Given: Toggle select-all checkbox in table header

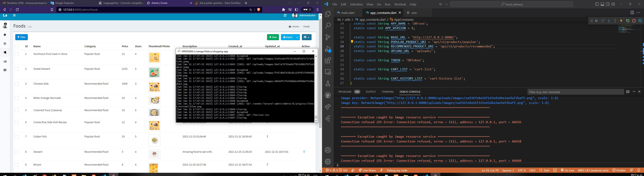Looking at the screenshot, I should (x=17, y=46).
